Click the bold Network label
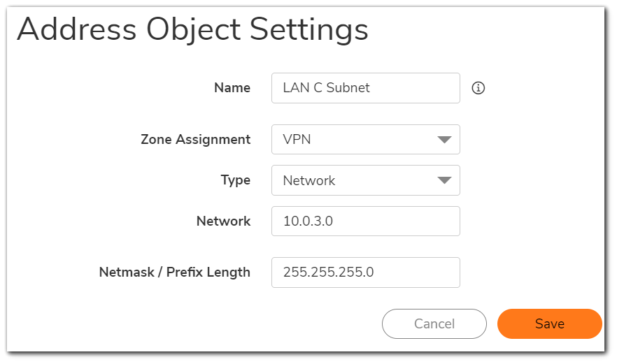 (224, 221)
